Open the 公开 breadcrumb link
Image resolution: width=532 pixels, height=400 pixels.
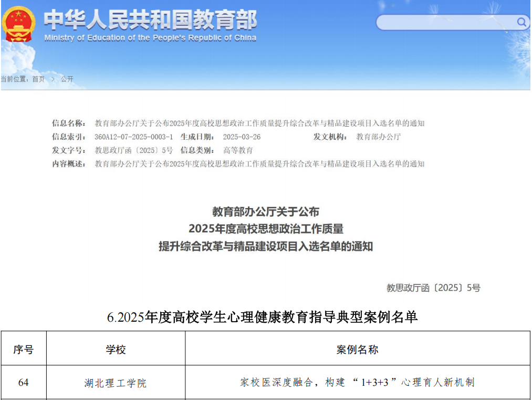tap(67, 79)
